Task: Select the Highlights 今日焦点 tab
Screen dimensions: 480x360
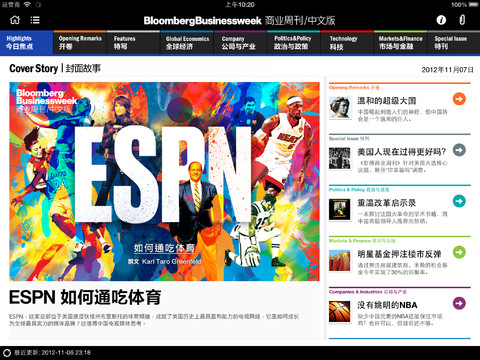Action: pyautogui.click(x=26, y=42)
